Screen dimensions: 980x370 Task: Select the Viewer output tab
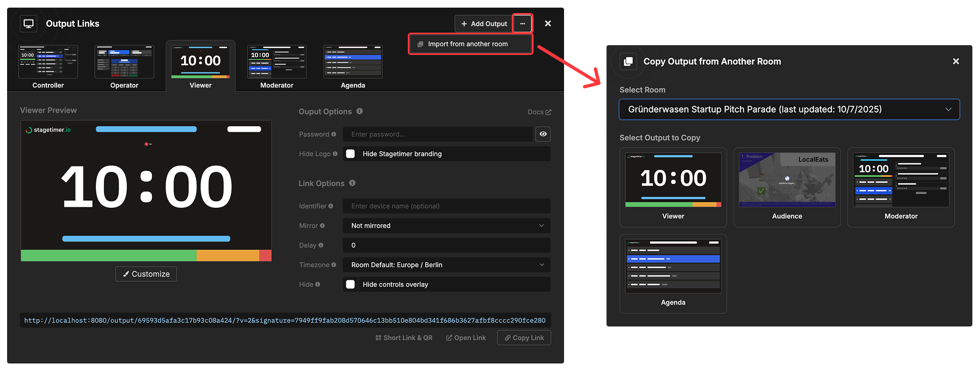tap(200, 66)
